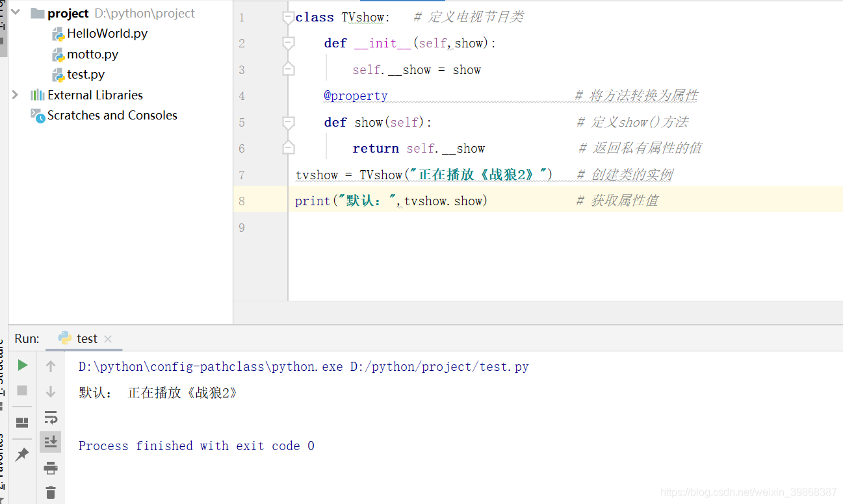Collapse the show method fold marker line 5
Image resolution: width=843 pixels, height=504 pixels.
tap(289, 122)
